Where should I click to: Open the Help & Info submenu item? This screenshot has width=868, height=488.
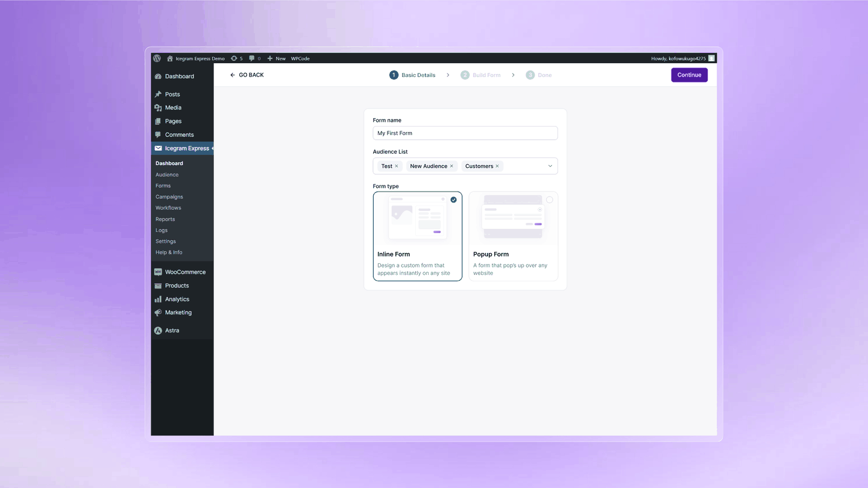click(169, 252)
